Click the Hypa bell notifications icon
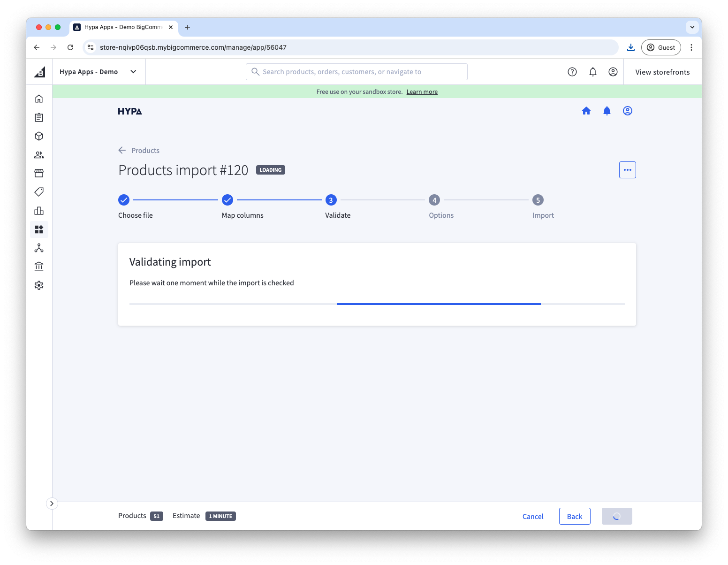This screenshot has width=728, height=565. pyautogui.click(x=607, y=111)
